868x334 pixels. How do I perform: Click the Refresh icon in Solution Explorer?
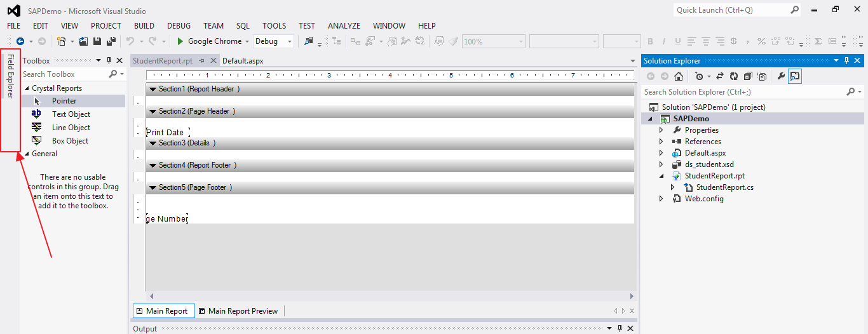coord(734,76)
